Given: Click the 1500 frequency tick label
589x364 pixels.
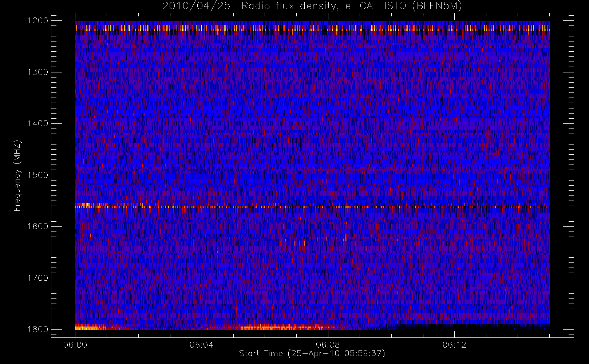Looking at the screenshot, I should [38, 175].
